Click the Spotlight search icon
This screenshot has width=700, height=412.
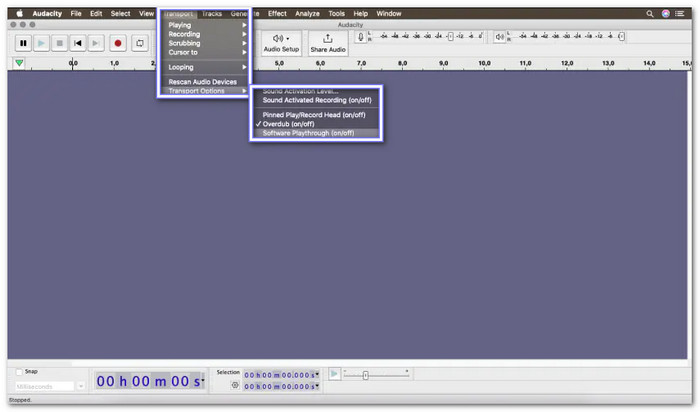coord(650,14)
